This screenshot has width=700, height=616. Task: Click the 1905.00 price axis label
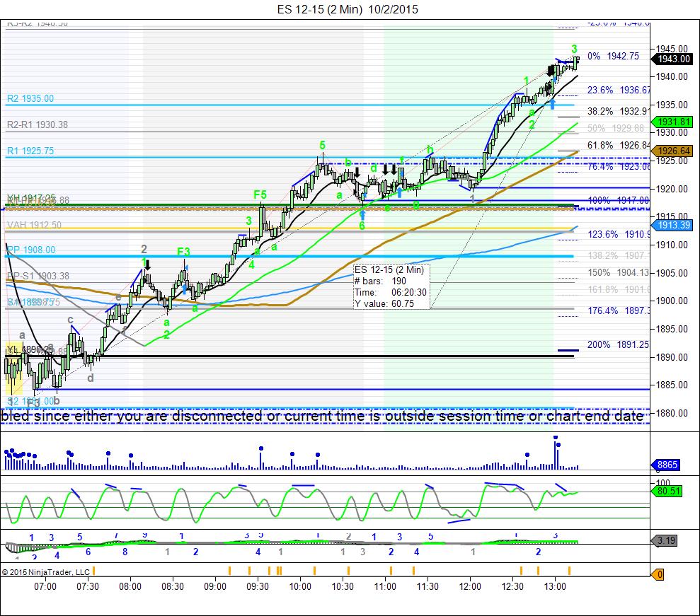pyautogui.click(x=672, y=273)
